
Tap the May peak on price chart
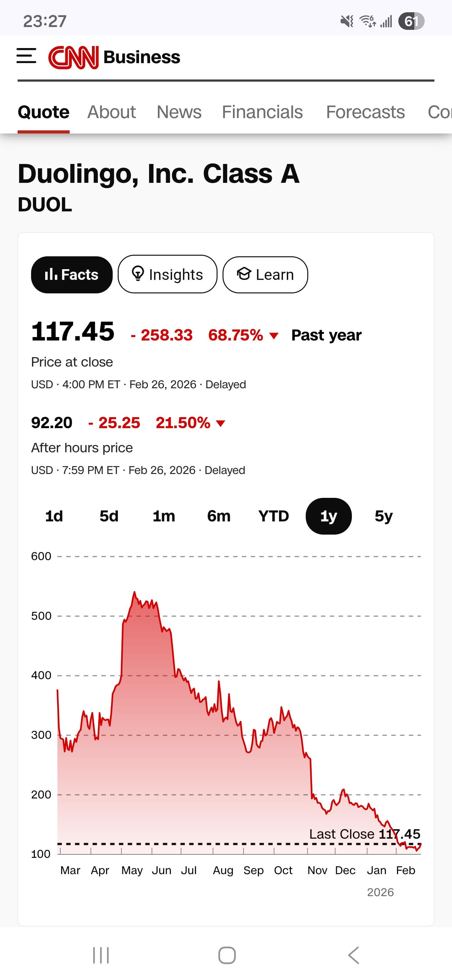pos(134,593)
